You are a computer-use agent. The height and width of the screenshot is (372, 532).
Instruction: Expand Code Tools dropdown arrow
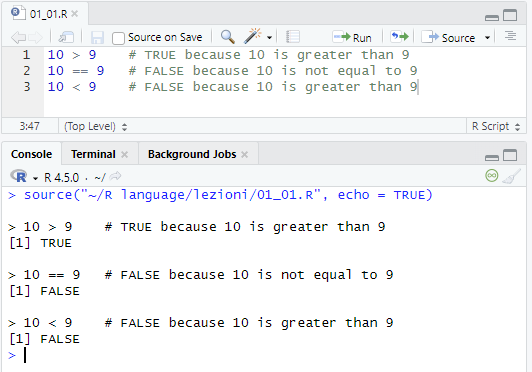coord(269,37)
